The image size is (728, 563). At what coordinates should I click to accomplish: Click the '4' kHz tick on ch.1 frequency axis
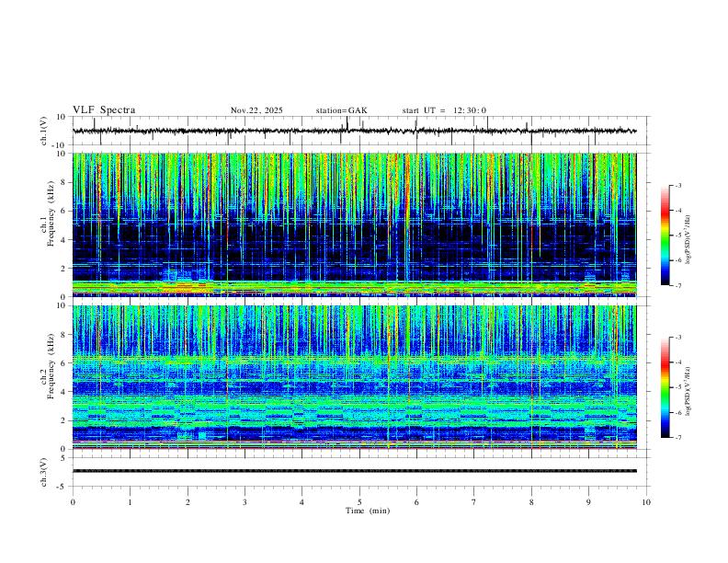click(63, 240)
